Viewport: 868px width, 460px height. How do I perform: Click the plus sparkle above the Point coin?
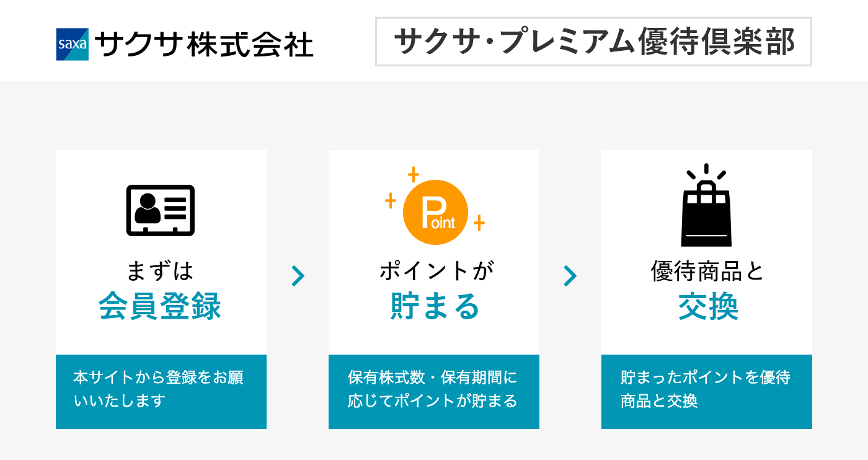coord(414,175)
